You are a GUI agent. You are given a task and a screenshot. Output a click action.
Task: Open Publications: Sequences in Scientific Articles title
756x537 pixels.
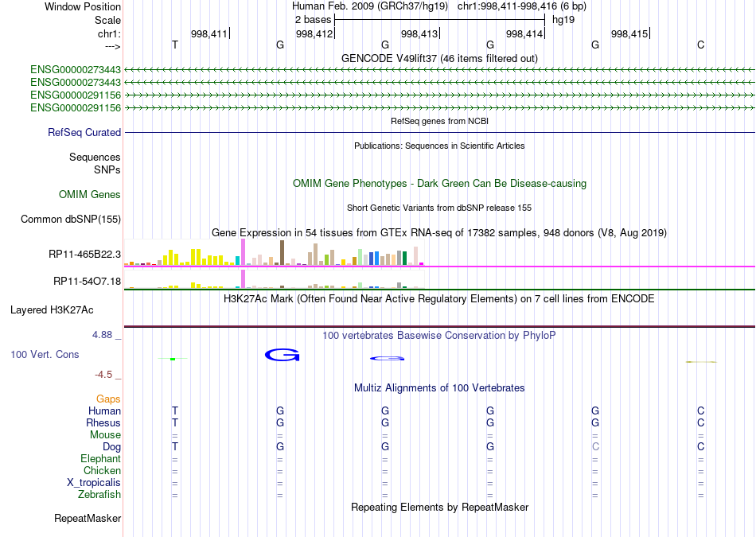(439, 146)
